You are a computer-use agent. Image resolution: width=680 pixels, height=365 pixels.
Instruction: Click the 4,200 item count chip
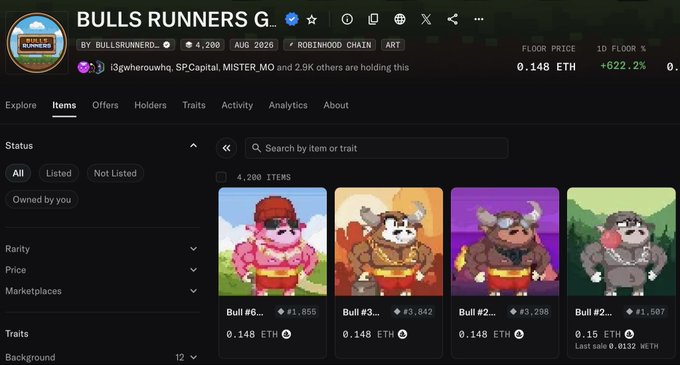coord(203,45)
